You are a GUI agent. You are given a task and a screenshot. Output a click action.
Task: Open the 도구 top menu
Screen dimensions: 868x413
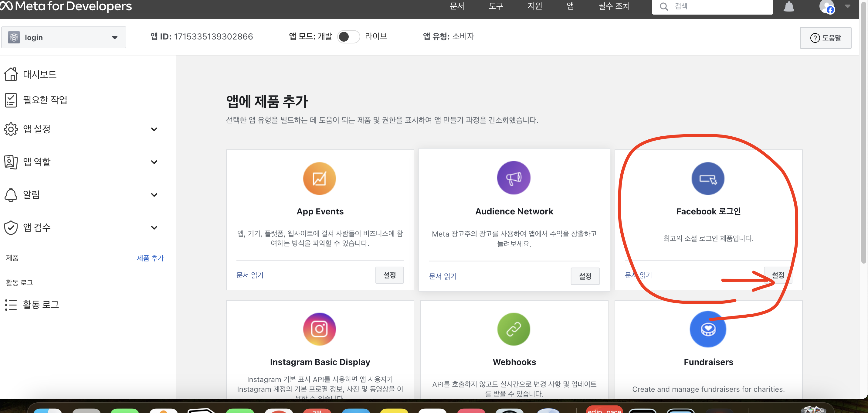[496, 6]
